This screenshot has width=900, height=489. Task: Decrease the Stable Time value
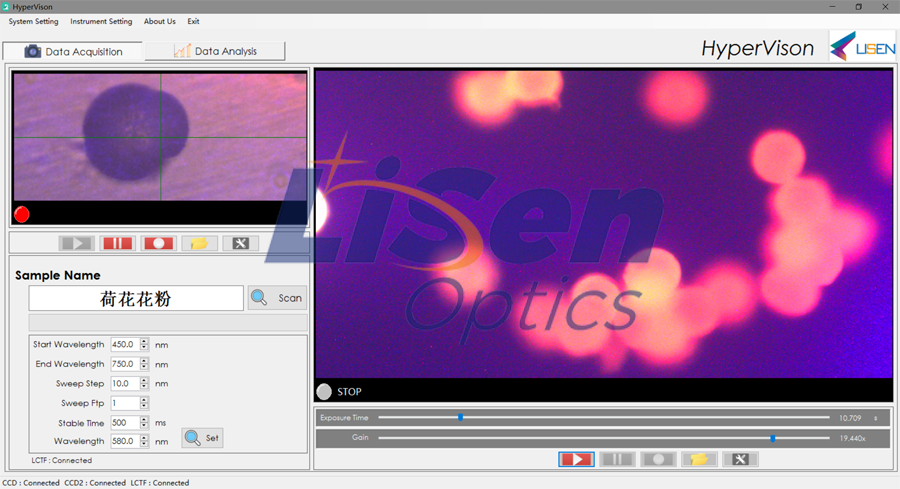144,426
